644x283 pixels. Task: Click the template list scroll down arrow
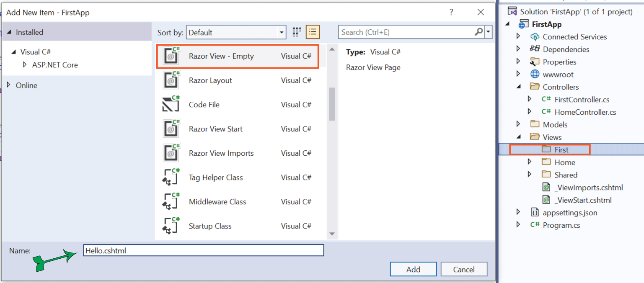[332, 234]
